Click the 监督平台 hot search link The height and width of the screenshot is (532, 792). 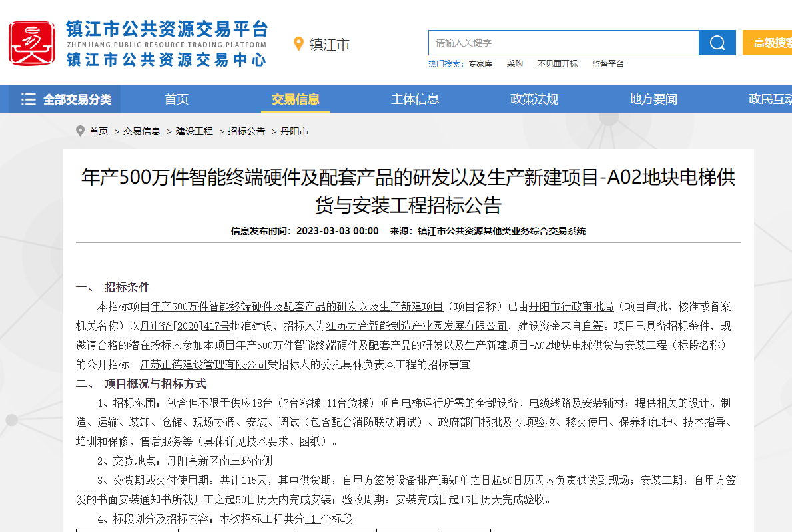pyautogui.click(x=607, y=64)
